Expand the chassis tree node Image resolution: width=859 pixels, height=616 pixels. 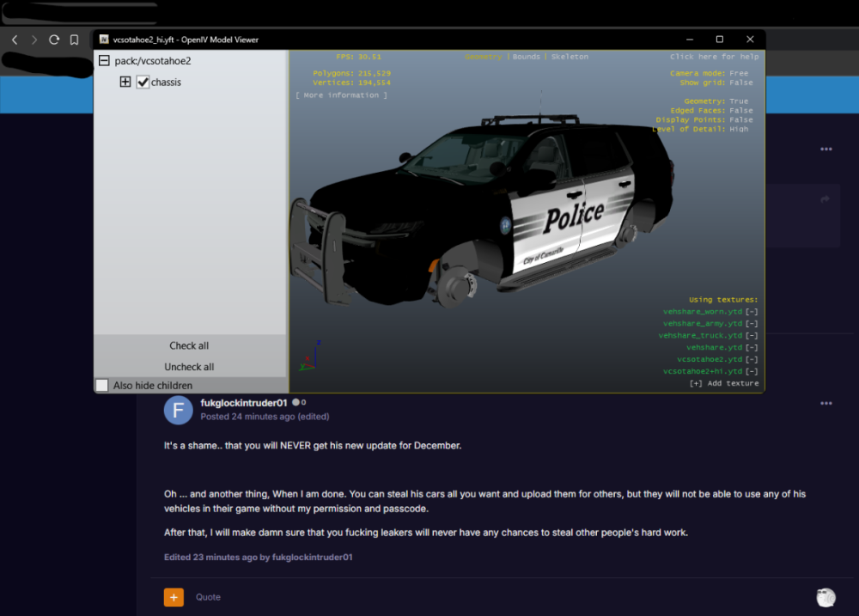tap(125, 82)
